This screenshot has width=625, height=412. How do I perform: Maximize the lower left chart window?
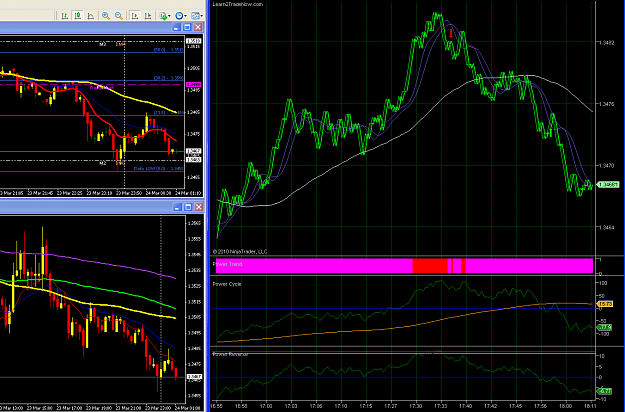(188, 207)
